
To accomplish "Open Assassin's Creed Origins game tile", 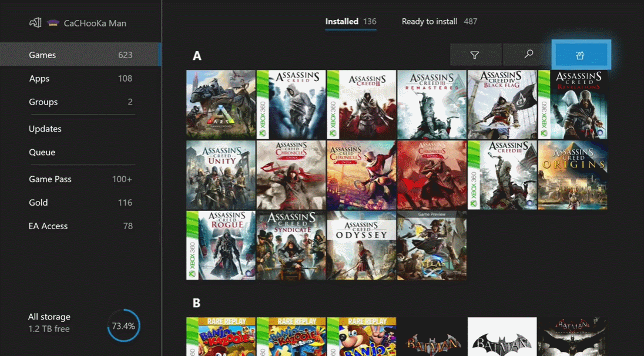I will click(x=572, y=175).
